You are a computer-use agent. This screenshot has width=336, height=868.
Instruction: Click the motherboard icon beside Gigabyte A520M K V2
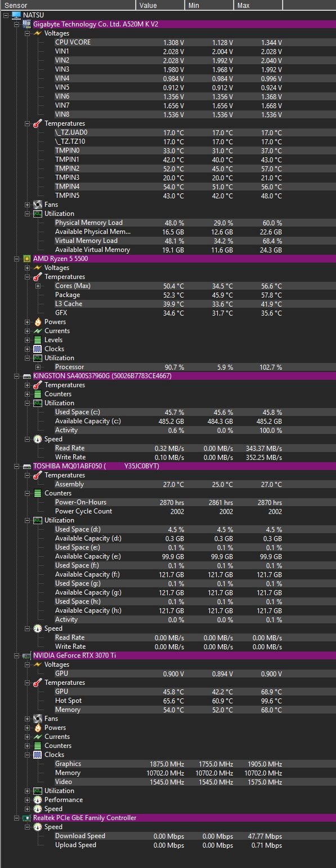click(27, 24)
